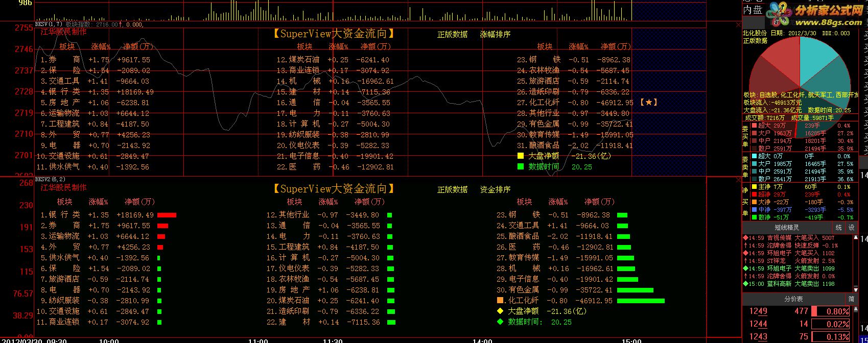Click green outflow bar for 30.有色金属

point(635,290)
